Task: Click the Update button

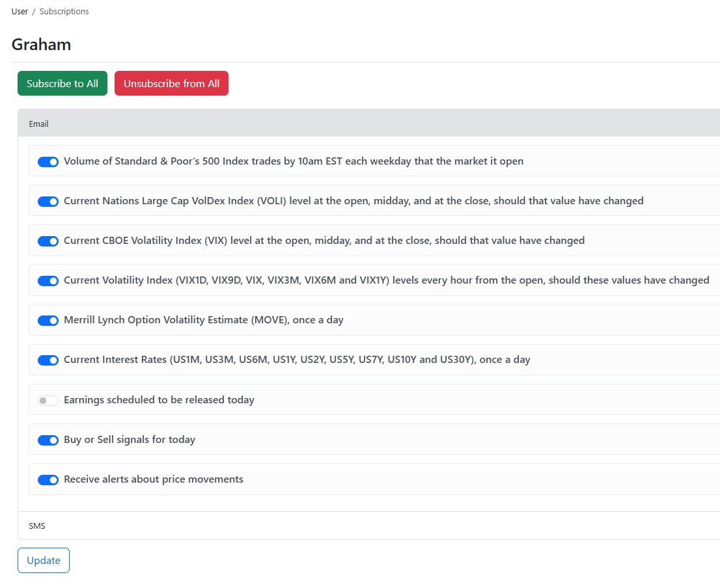Action: click(44, 561)
